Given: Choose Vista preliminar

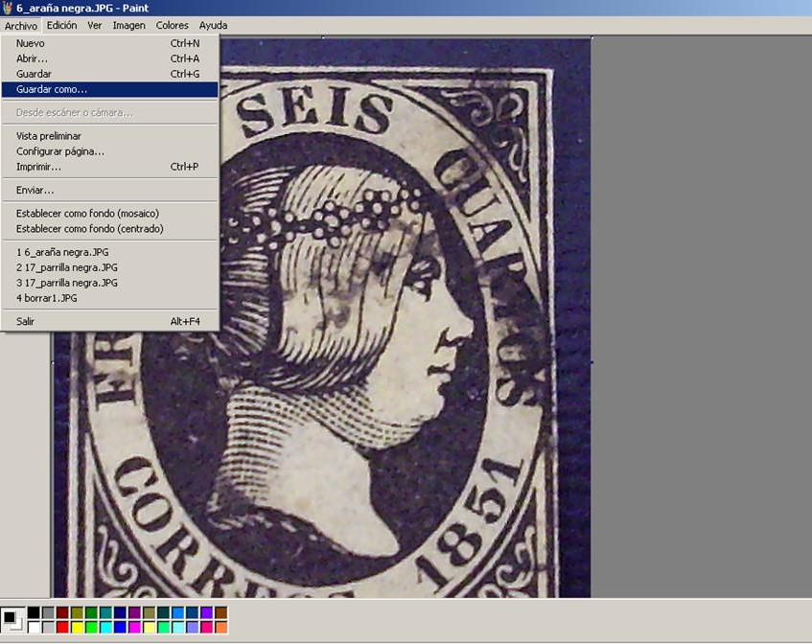Looking at the screenshot, I should [110, 136].
